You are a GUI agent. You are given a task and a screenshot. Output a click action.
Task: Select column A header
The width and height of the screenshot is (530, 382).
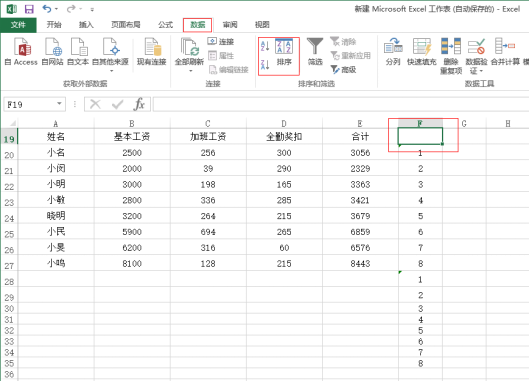(x=56, y=124)
